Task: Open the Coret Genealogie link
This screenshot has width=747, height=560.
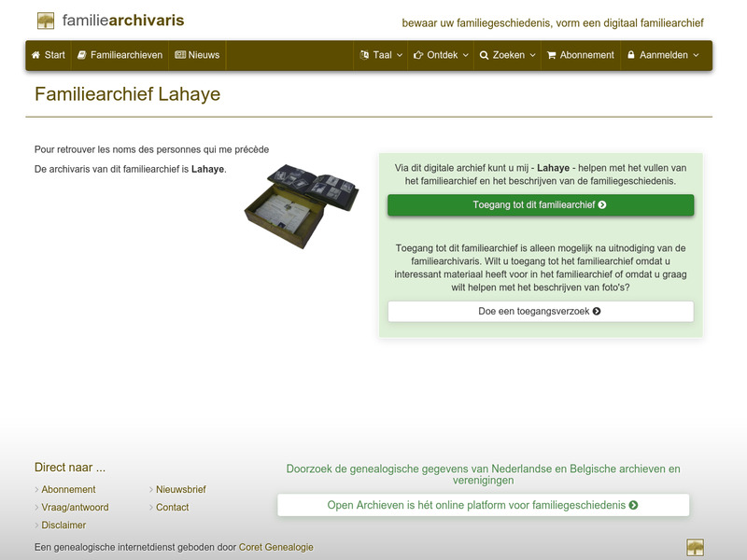Action: tap(275, 547)
